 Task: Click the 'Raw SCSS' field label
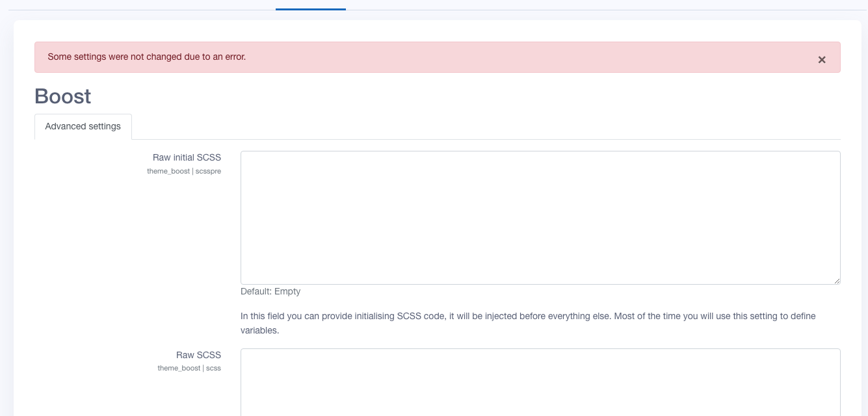click(198, 355)
